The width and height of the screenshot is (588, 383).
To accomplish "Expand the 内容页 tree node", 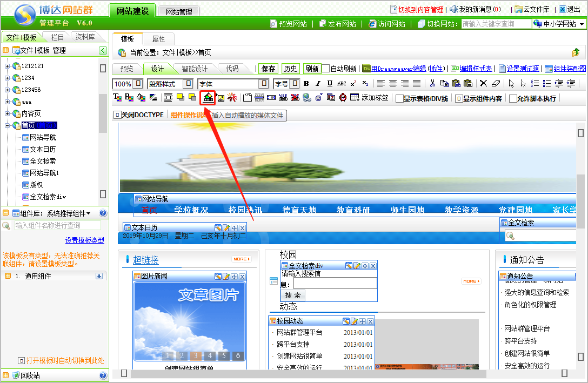I will (x=8, y=114).
